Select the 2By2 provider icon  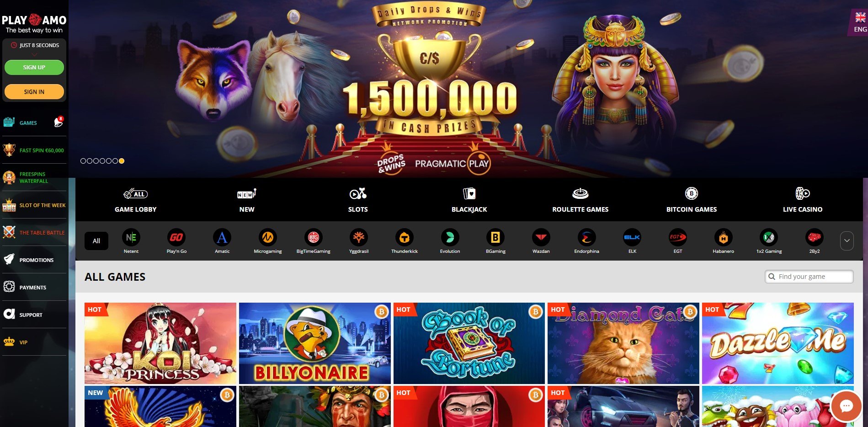click(x=815, y=237)
